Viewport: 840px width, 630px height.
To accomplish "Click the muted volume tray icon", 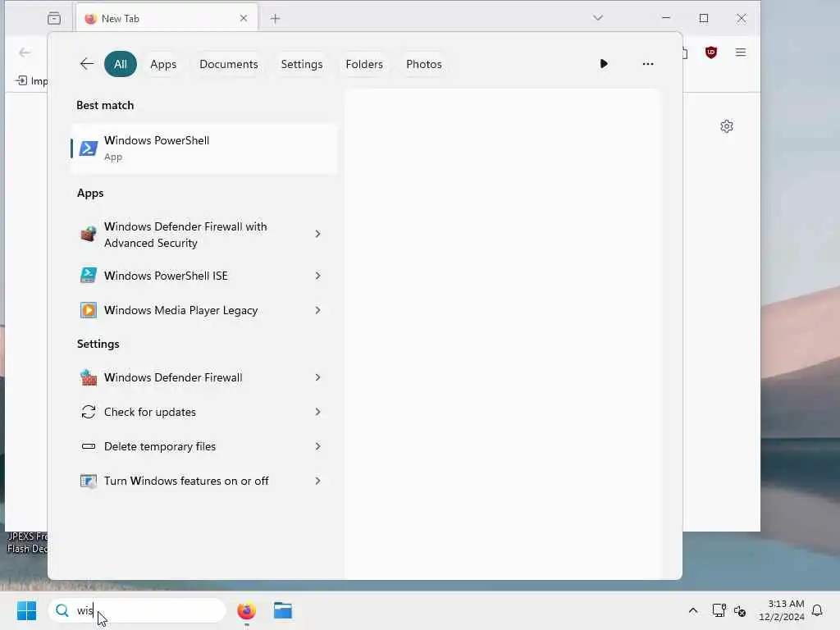I will click(x=740, y=610).
